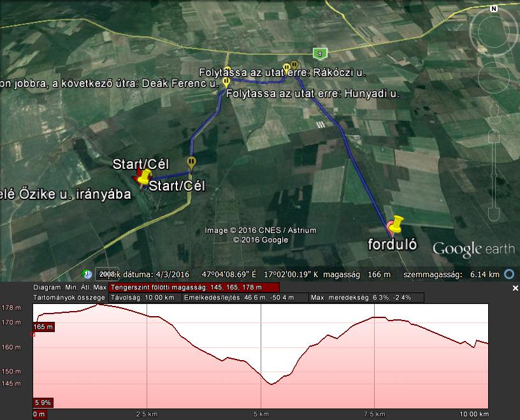Click the Deák Ferenc u. waypoint marker
Viewport: 520px width, 420px height.
pyautogui.click(x=226, y=83)
